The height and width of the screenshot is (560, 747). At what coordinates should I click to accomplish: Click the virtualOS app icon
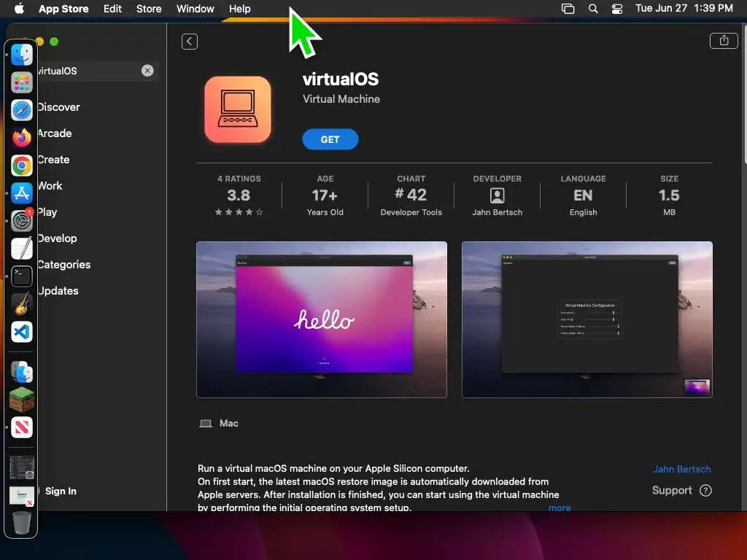[x=238, y=109]
